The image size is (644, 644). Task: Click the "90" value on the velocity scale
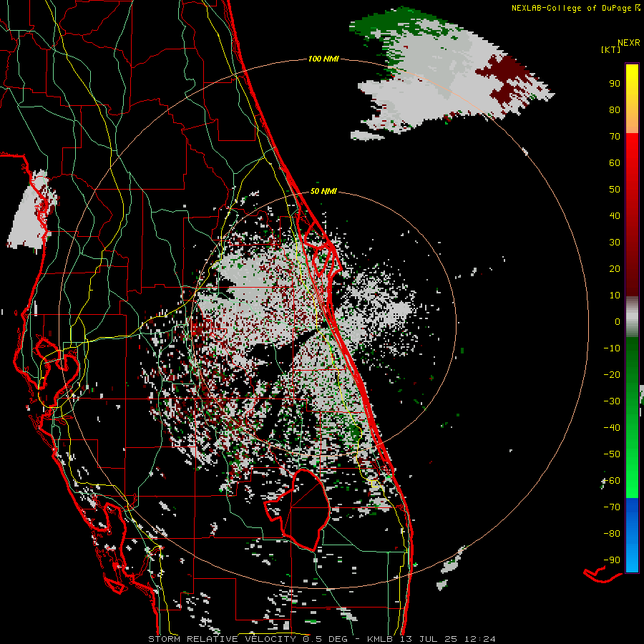click(x=615, y=84)
